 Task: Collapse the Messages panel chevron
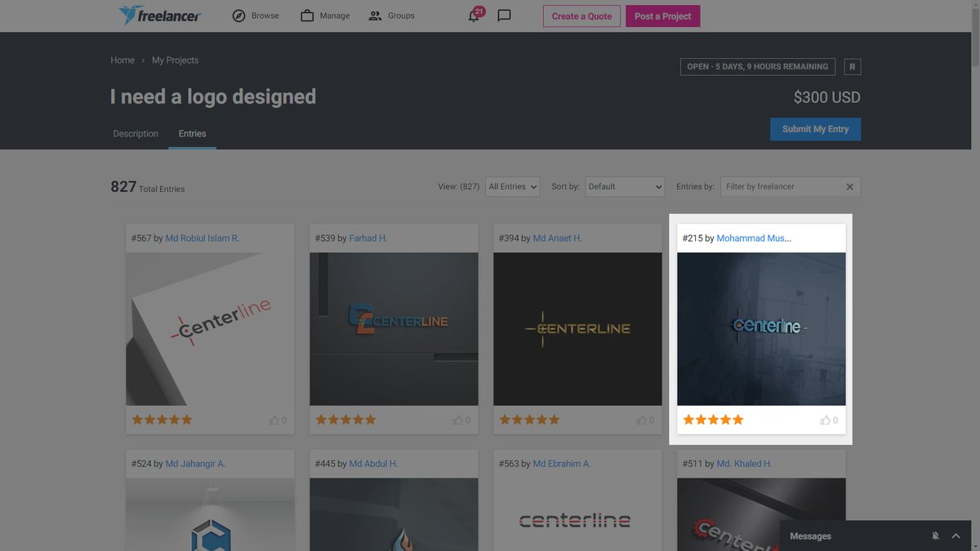955,535
